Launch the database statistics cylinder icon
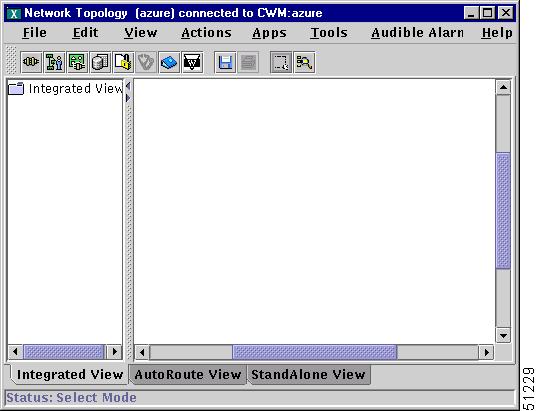Image resolution: width=537 pixels, height=411 pixels. 100,62
